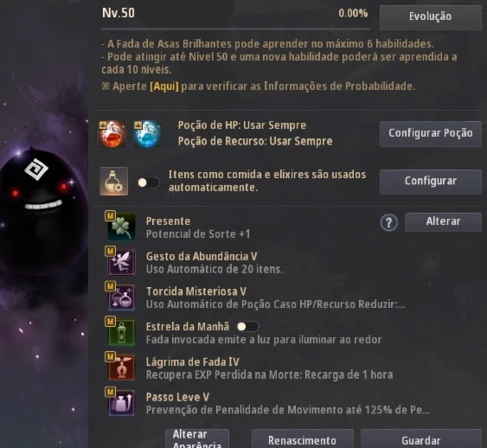Select the Gesto da Abundância V fairy icon

pos(121,262)
